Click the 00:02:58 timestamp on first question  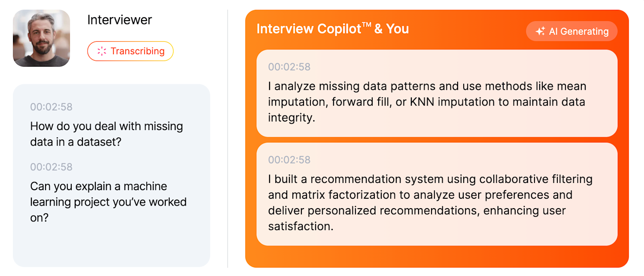click(x=51, y=107)
